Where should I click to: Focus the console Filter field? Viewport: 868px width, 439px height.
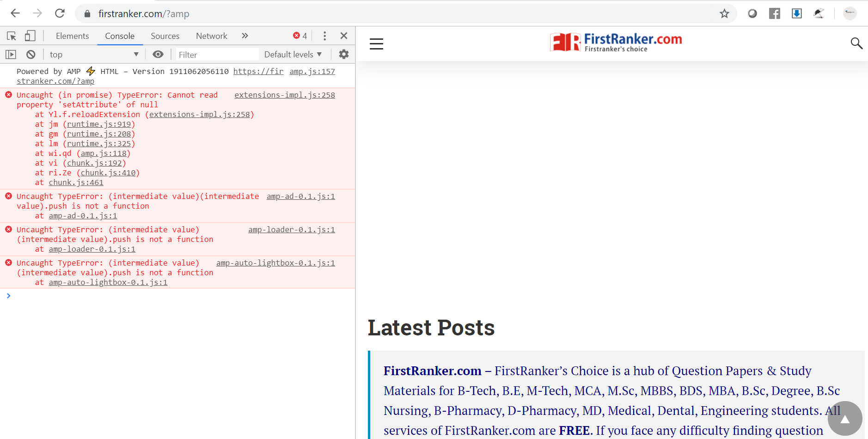[x=217, y=55]
